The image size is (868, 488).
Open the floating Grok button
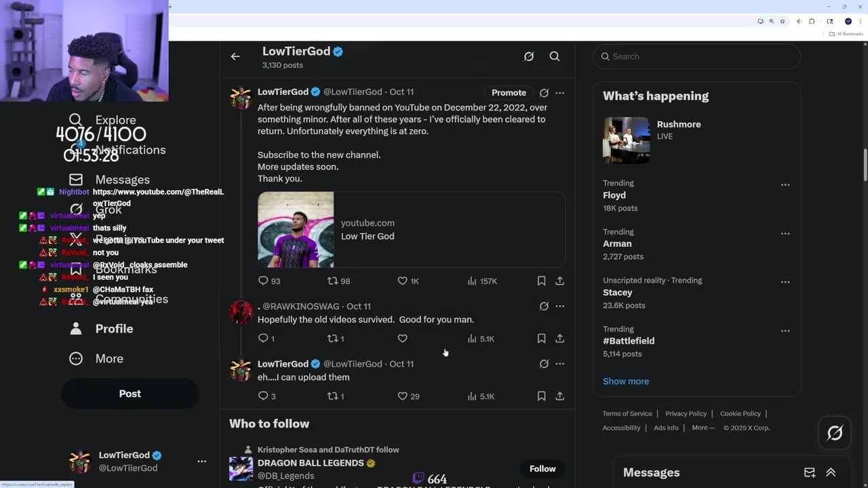835,432
